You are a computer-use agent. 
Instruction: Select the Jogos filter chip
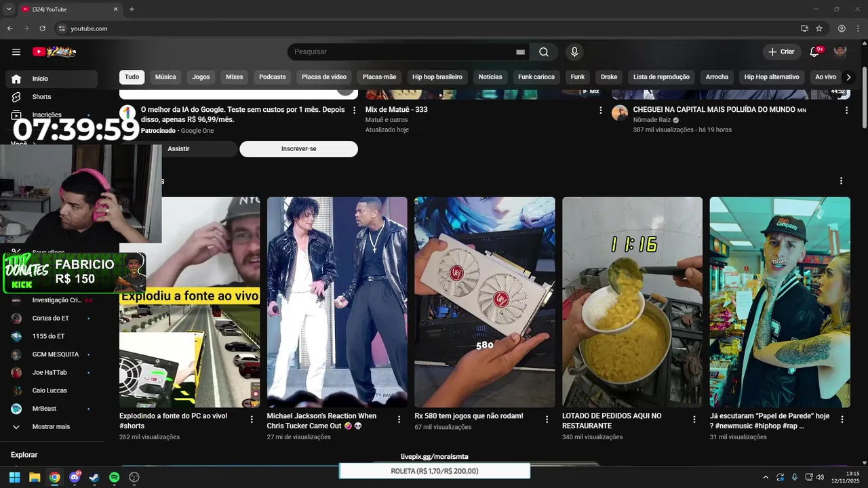tap(201, 77)
